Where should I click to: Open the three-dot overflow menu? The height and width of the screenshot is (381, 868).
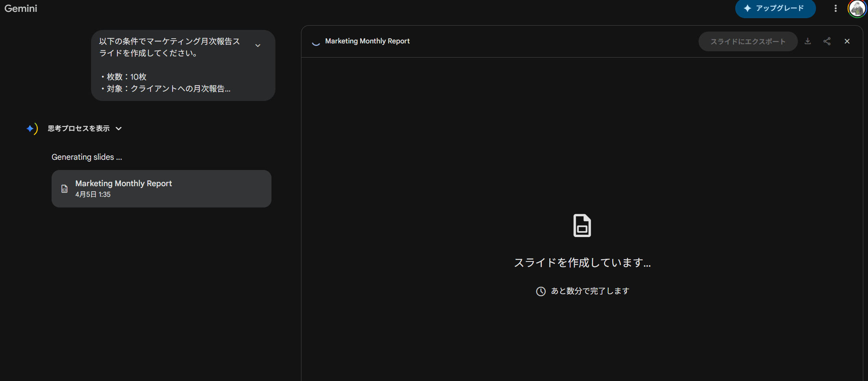(x=835, y=8)
